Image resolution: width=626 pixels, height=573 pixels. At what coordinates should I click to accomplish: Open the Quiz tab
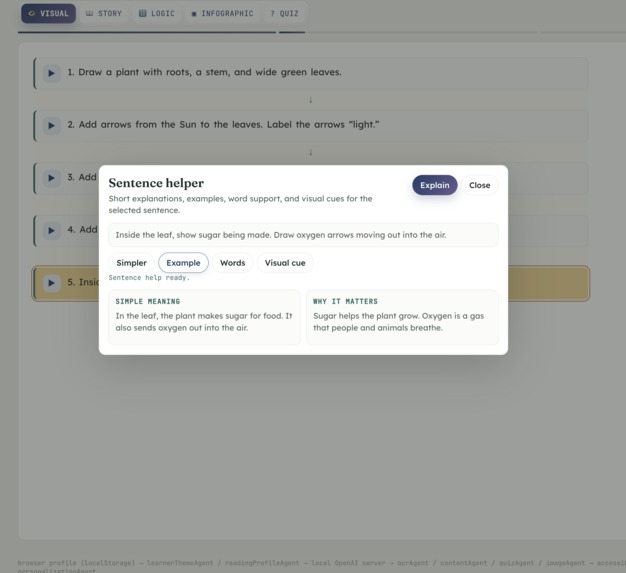(x=284, y=14)
